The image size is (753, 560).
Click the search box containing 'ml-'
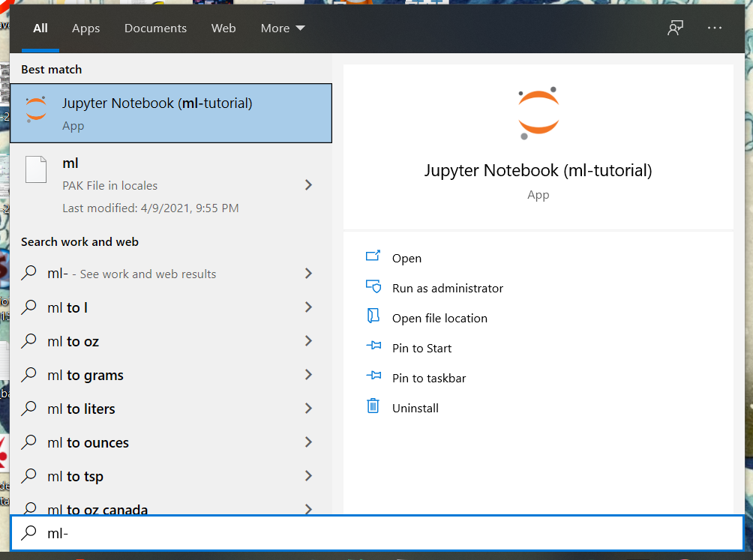(x=377, y=533)
